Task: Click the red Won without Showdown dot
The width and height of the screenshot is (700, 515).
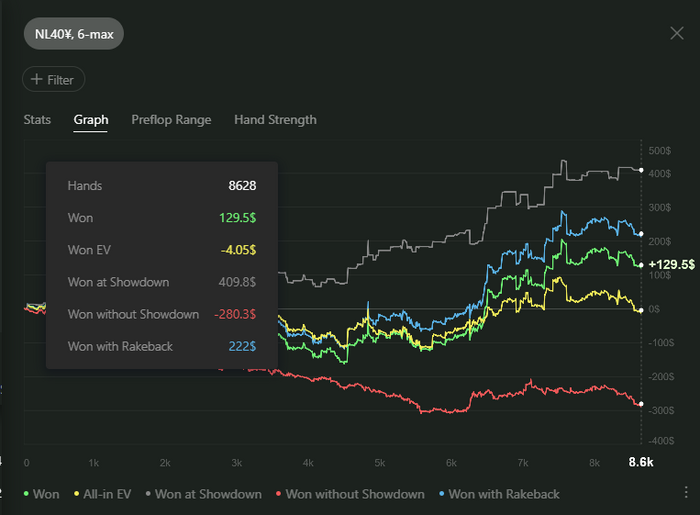Action: pyautogui.click(x=278, y=494)
